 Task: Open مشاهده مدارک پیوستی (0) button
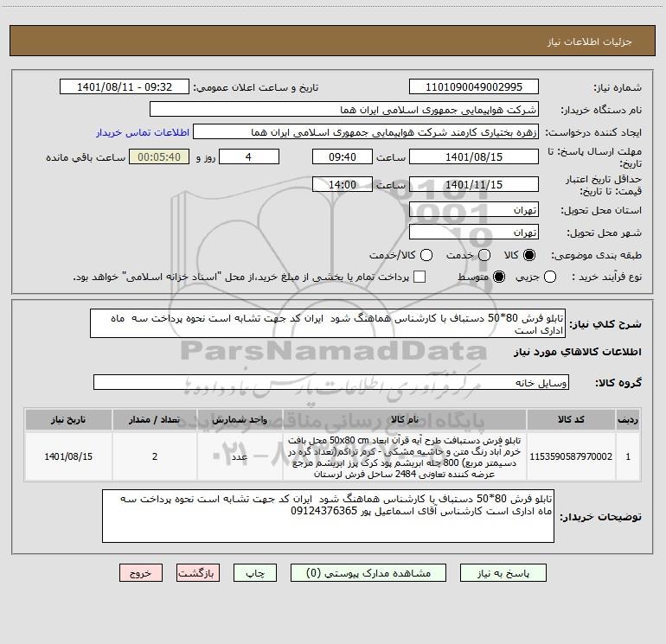tap(368, 573)
